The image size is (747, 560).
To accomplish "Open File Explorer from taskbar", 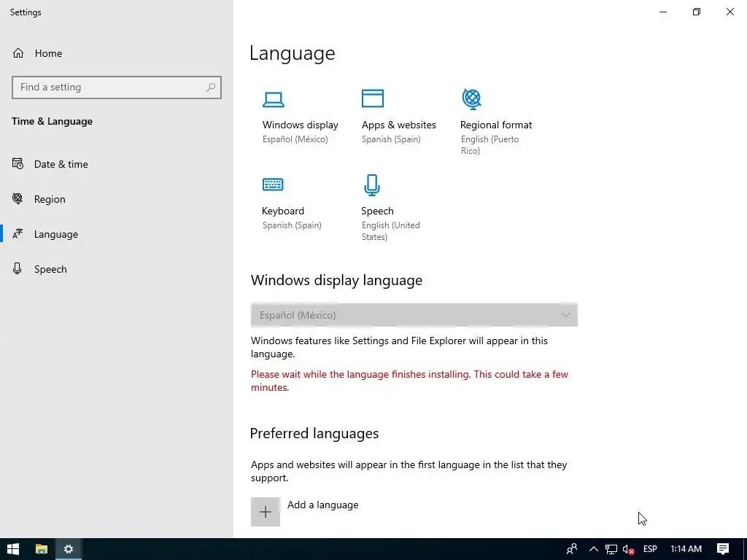I will 42,549.
